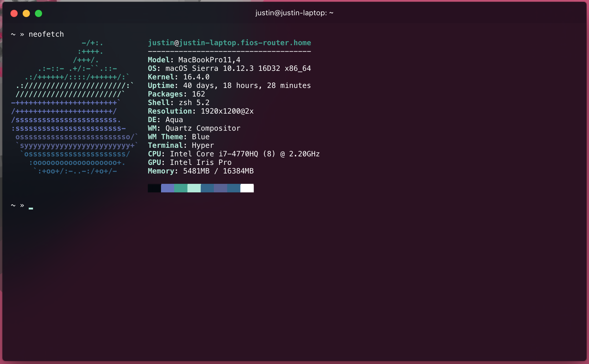Click the typed neofetch command text

pyautogui.click(x=46, y=34)
